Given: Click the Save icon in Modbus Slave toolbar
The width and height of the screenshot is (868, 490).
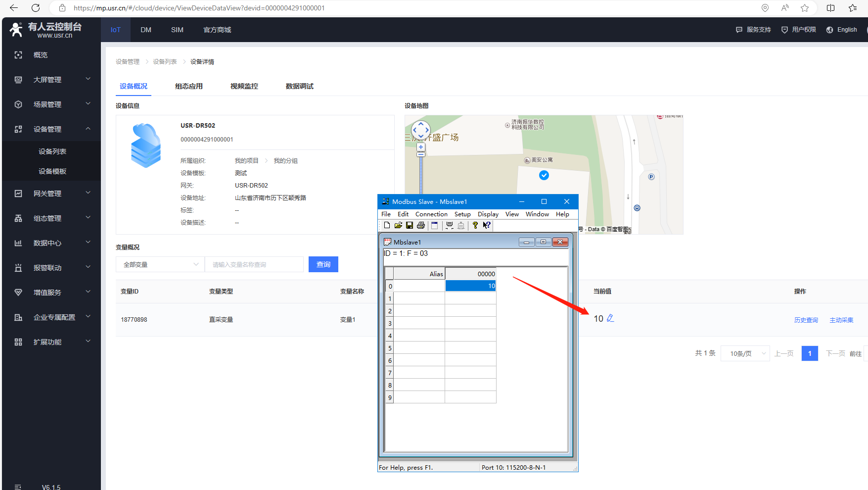Looking at the screenshot, I should (410, 225).
